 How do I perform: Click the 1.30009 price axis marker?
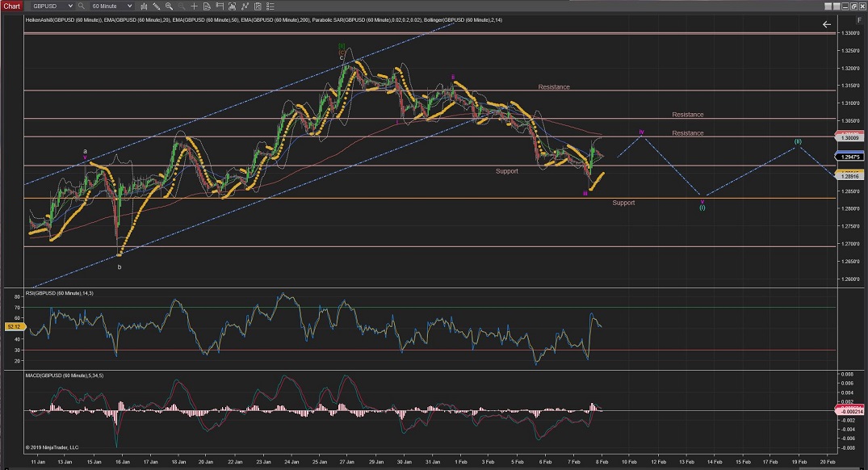coord(849,137)
